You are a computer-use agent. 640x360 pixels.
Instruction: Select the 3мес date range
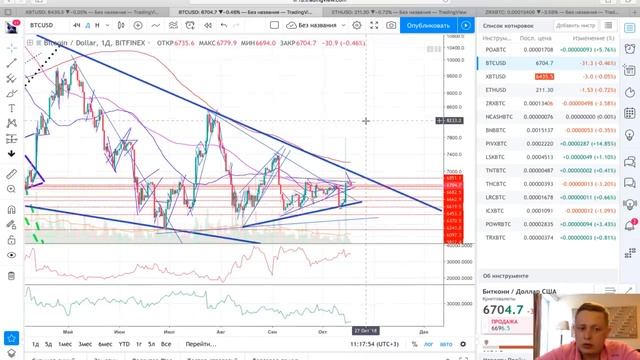85,344
